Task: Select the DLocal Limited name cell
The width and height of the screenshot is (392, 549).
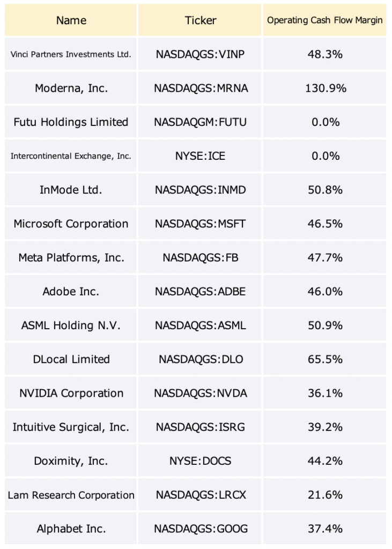Action: (x=71, y=359)
